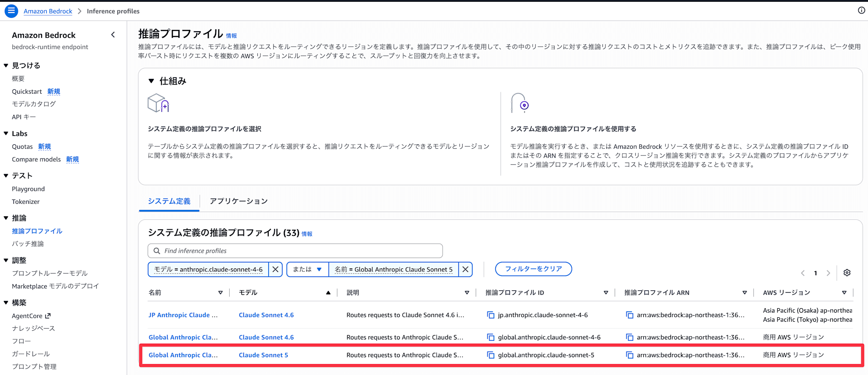Collapse the 推論 navigation group
The width and height of the screenshot is (868, 375).
pyautogui.click(x=6, y=218)
